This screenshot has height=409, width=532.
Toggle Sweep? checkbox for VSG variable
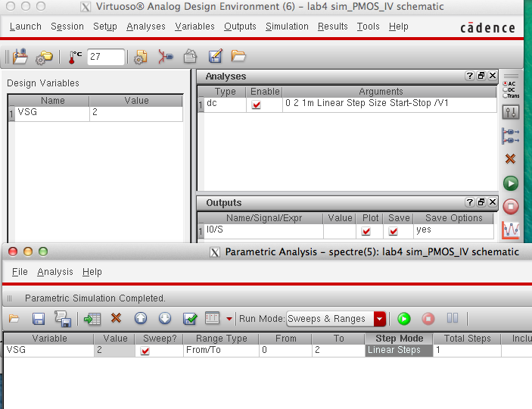coord(145,350)
